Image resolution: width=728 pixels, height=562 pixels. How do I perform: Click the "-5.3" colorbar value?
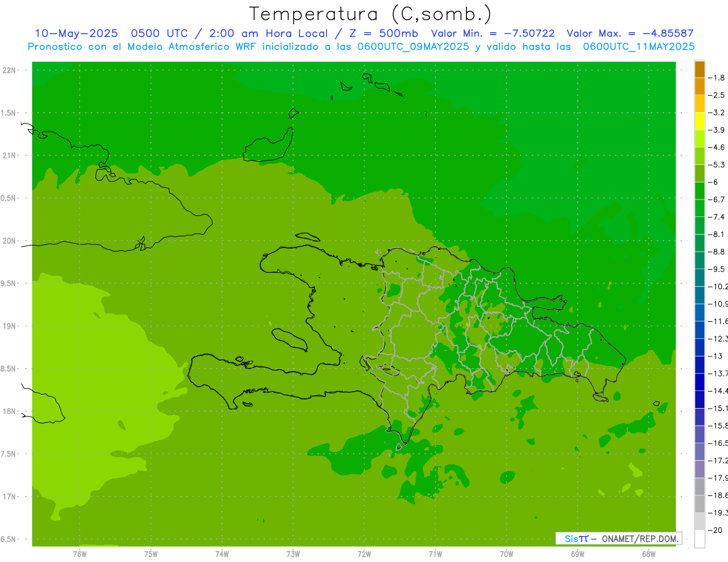coord(716,164)
